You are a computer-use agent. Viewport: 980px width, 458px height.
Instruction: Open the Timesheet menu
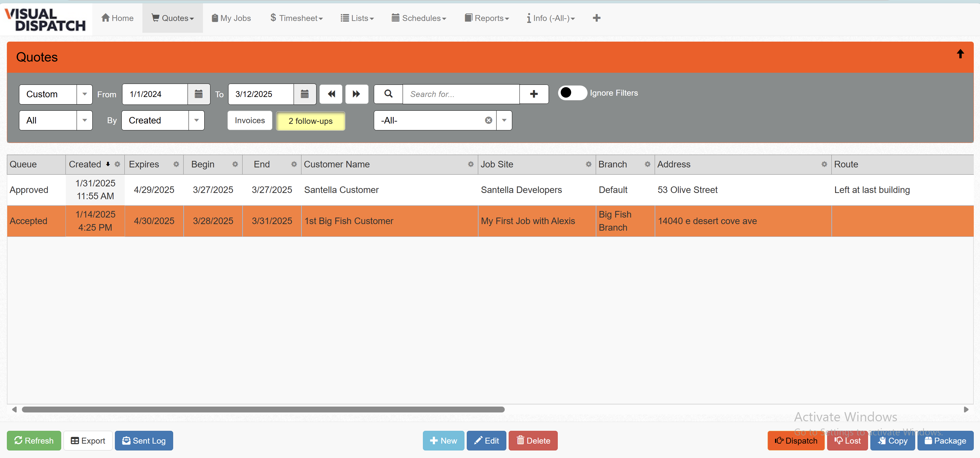point(296,18)
